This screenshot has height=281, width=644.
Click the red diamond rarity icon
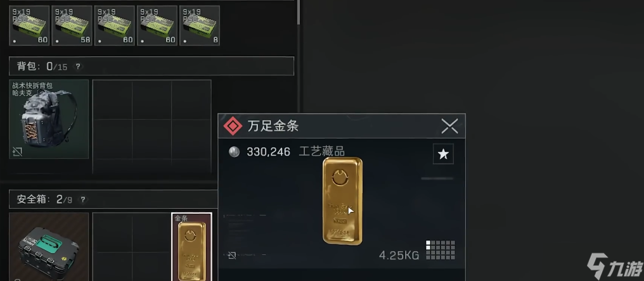point(233,127)
